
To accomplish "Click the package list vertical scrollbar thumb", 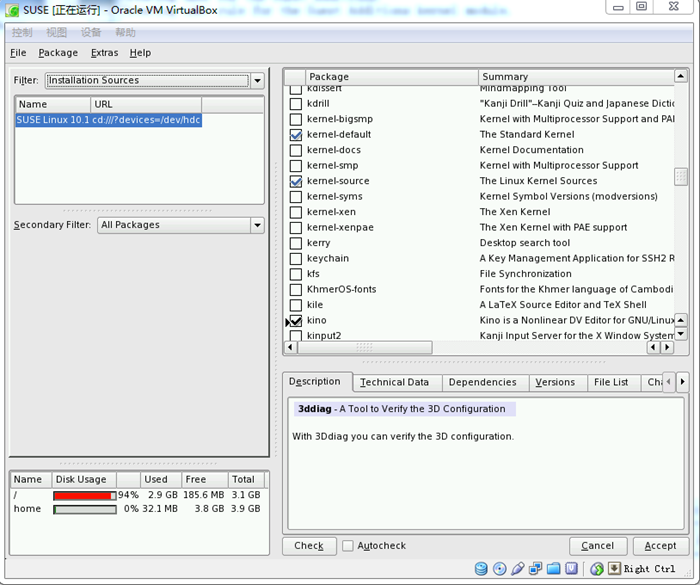I will pyautogui.click(x=680, y=177).
